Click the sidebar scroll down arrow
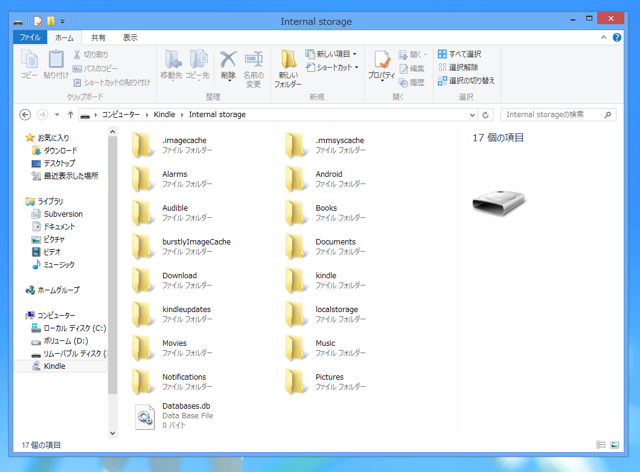 (113, 433)
